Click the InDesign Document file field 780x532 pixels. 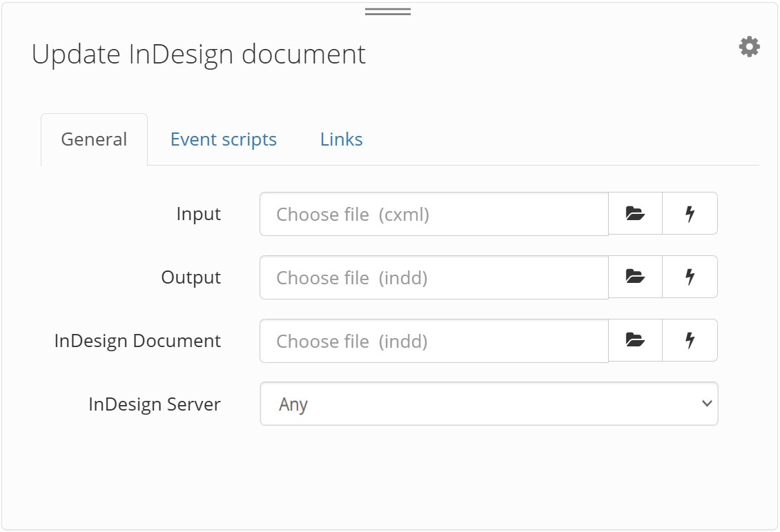coord(433,340)
